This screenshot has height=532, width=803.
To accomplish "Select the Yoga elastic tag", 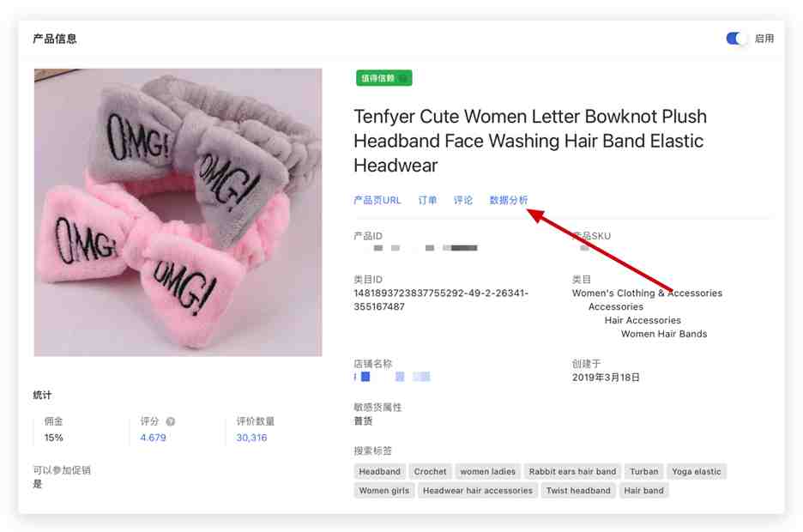I will click(697, 472).
